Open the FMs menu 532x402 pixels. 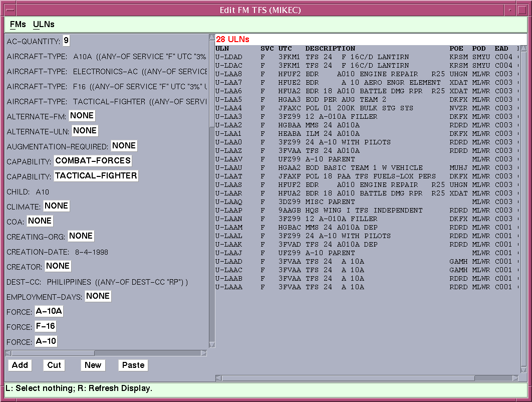pos(18,24)
